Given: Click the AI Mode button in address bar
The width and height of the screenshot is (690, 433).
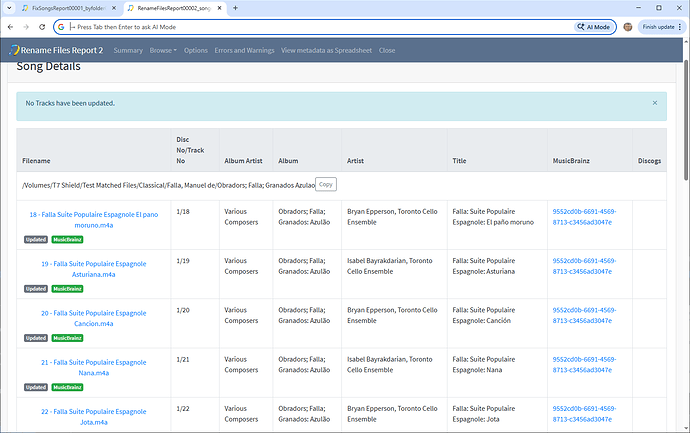Looking at the screenshot, I should 595,27.
